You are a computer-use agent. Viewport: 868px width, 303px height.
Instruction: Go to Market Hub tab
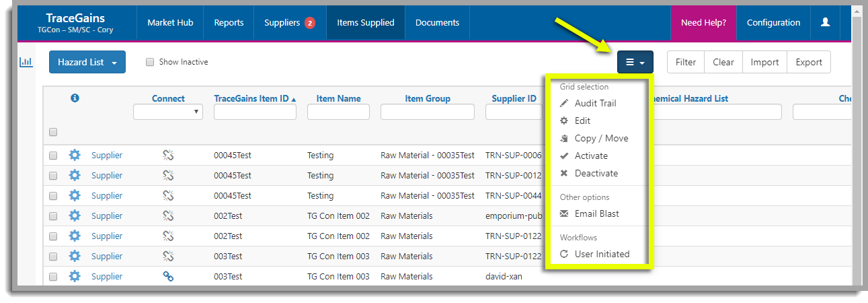point(170,22)
